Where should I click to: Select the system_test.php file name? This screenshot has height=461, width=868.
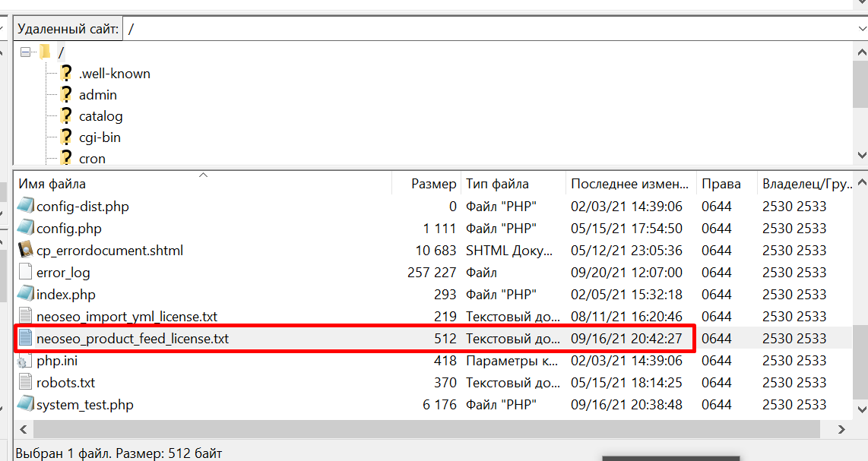[x=85, y=405]
